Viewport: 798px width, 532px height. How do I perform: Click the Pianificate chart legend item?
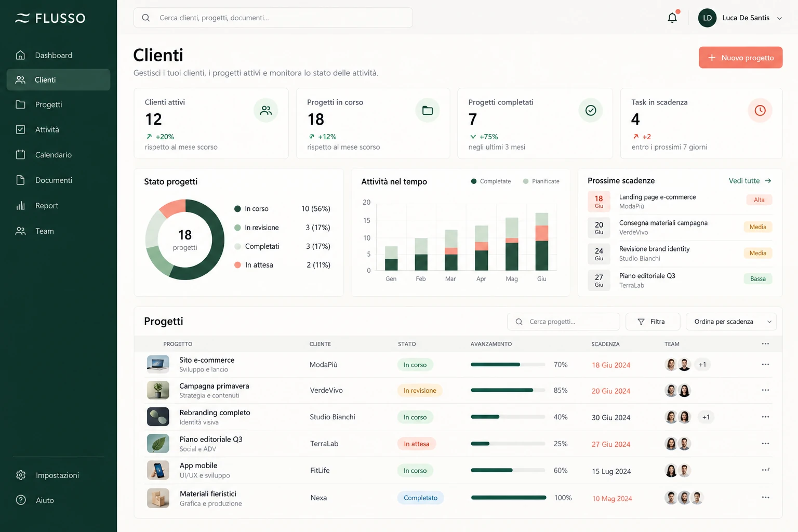(x=541, y=181)
